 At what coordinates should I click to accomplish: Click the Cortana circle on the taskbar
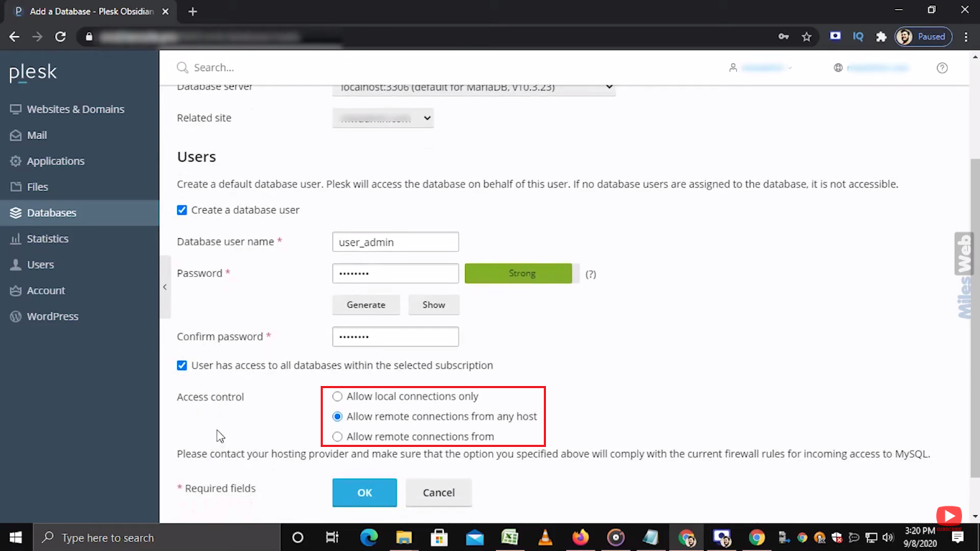[x=298, y=537]
